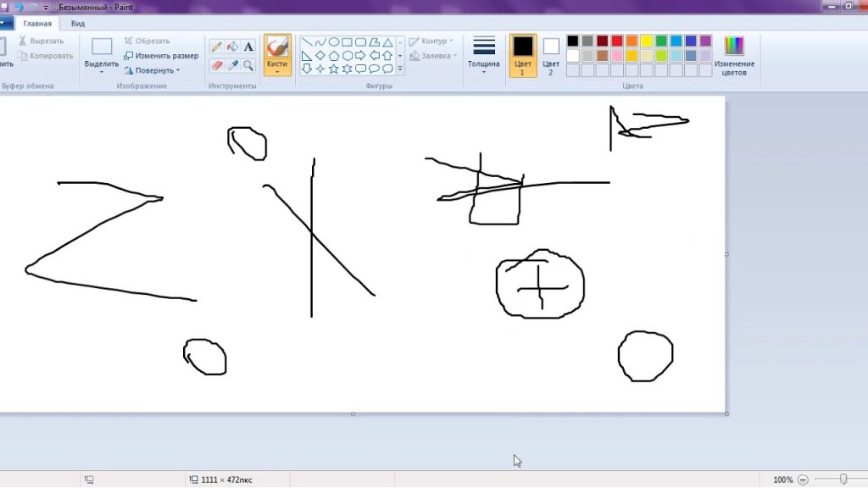Click the zoom out minus button
Image resolution: width=868 pixels, height=488 pixels.
pyautogui.click(x=803, y=480)
